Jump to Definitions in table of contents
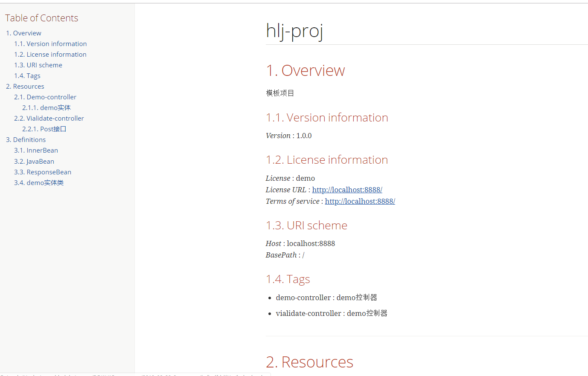The height and width of the screenshot is (376, 588). [26, 140]
